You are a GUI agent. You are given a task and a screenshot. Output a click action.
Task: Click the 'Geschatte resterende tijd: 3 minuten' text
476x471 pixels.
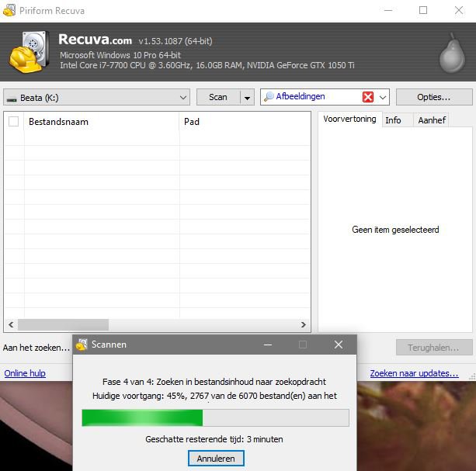point(214,439)
